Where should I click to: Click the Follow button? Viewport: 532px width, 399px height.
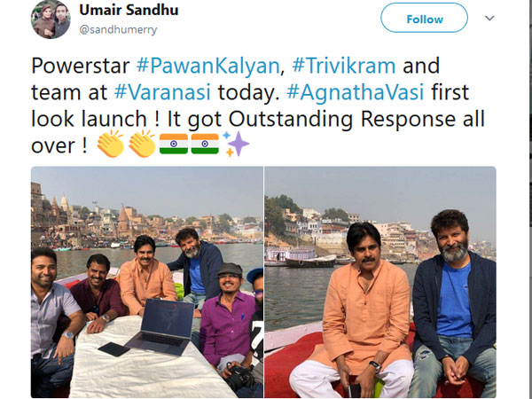click(x=424, y=18)
